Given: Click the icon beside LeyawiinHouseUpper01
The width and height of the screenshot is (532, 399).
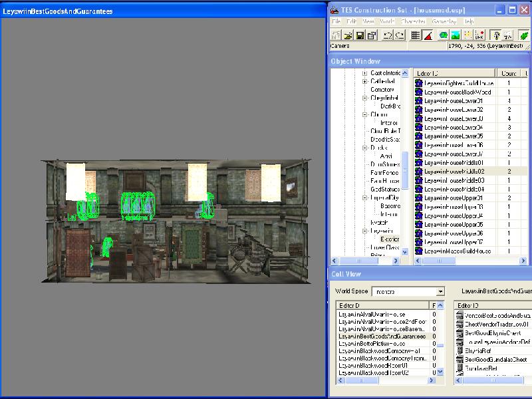Looking at the screenshot, I should (419, 198).
